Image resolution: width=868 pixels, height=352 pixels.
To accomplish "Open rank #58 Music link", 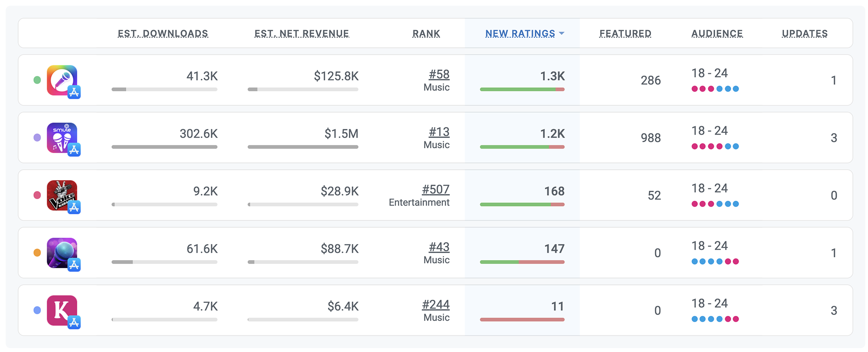I will 439,74.
